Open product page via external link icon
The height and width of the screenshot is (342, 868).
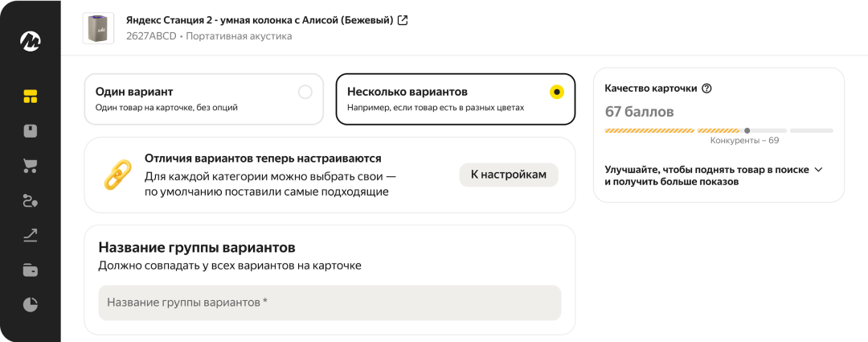pos(403,20)
